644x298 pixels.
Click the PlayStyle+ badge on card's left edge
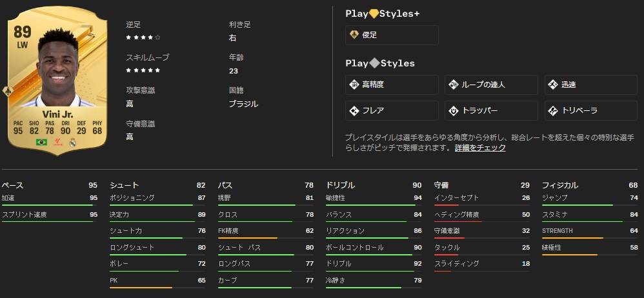pyautogui.click(x=8, y=91)
